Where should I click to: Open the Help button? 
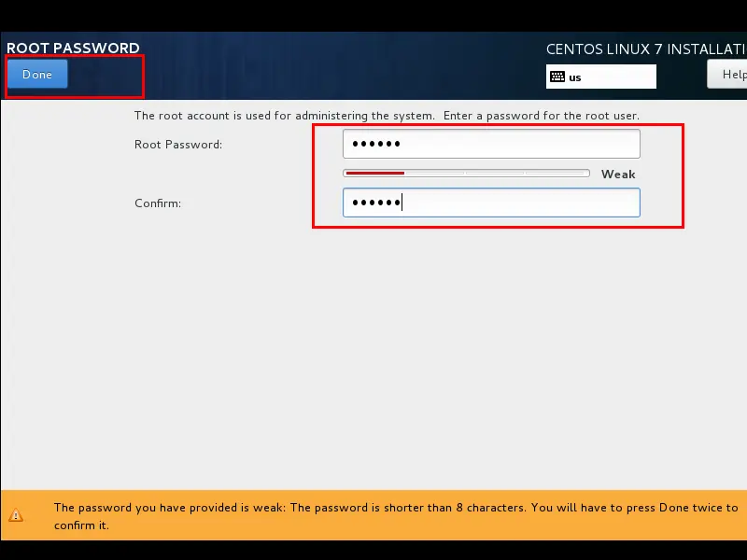click(727, 75)
